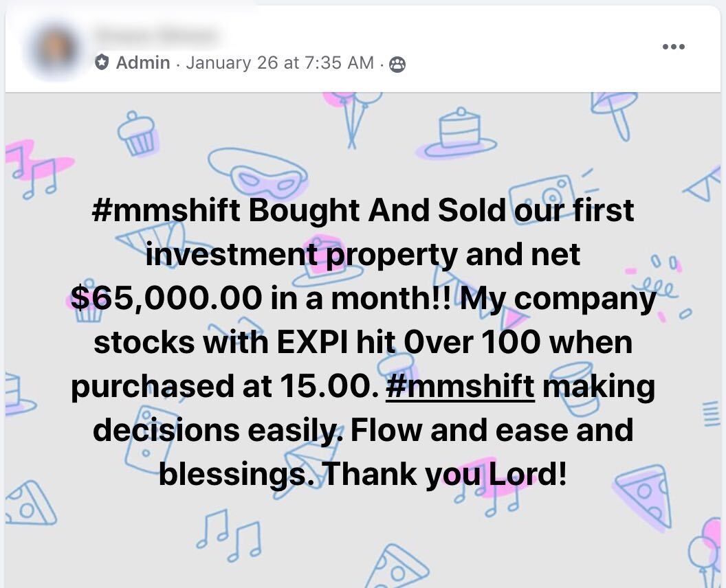Open the poster's blurred profile name

pyautogui.click(x=155, y=34)
